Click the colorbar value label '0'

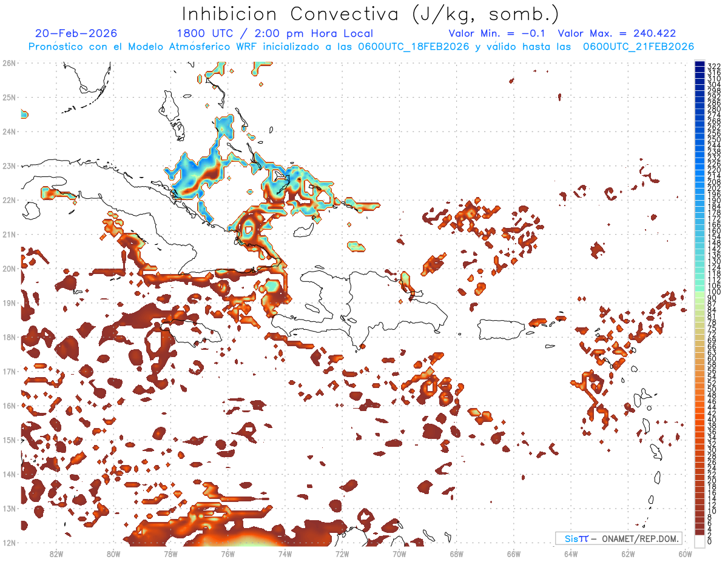(710, 541)
